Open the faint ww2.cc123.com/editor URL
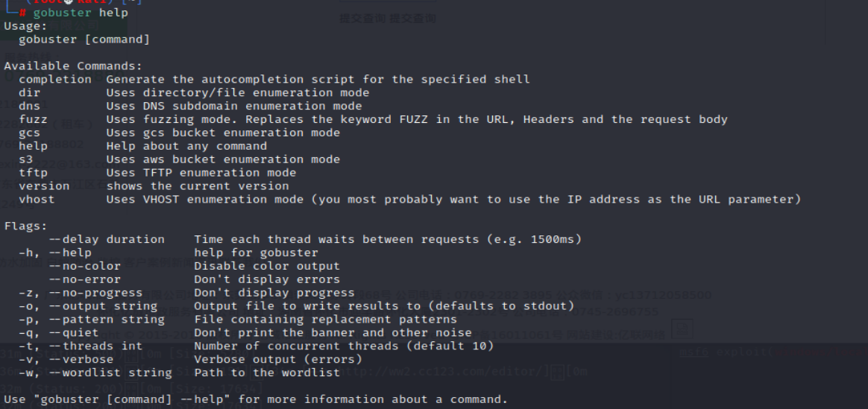The width and height of the screenshot is (868, 409). pyautogui.click(x=441, y=372)
